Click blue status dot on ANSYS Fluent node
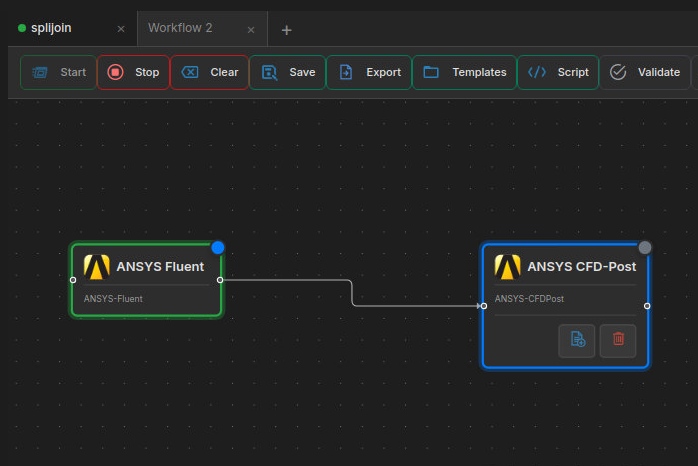Image resolution: width=698 pixels, height=466 pixels. coord(218,247)
